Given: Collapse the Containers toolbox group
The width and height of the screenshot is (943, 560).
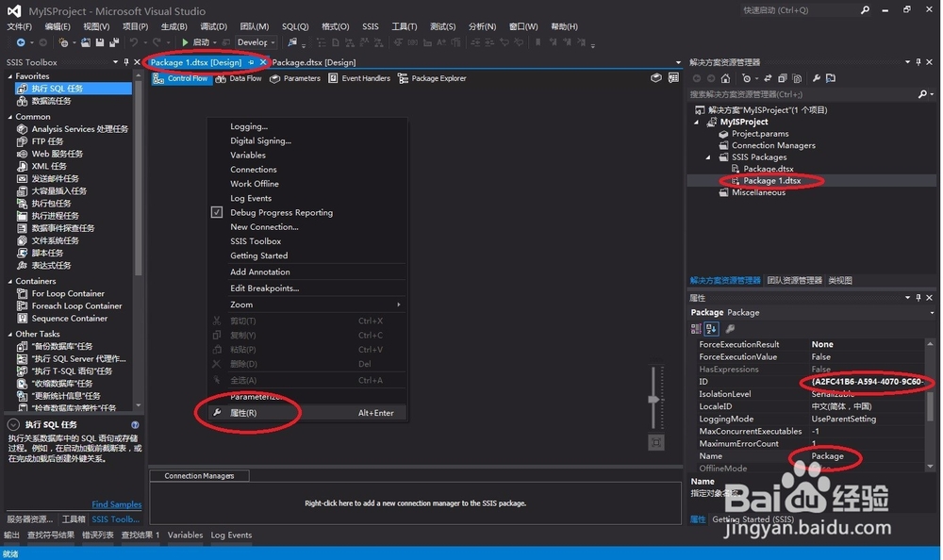Looking at the screenshot, I should [x=9, y=282].
